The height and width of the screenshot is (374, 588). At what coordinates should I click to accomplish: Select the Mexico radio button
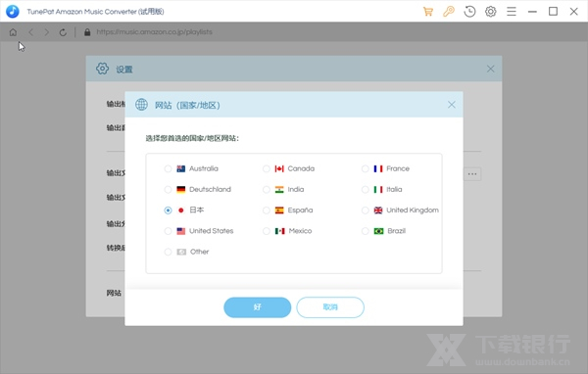267,231
